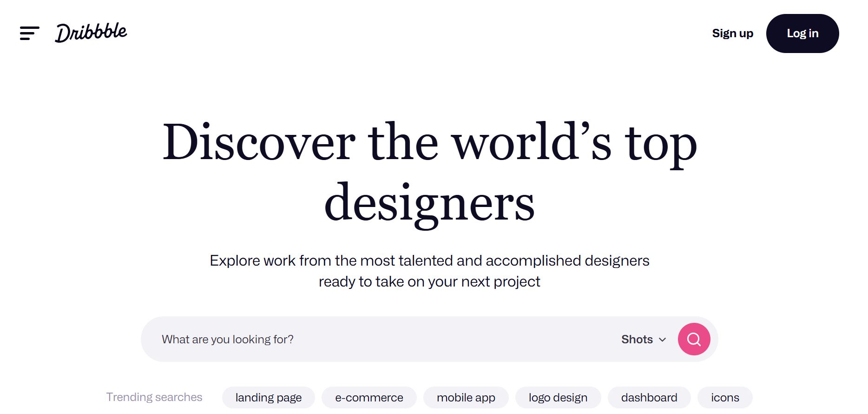Click the "ready to take on your next project" line

pyautogui.click(x=429, y=282)
